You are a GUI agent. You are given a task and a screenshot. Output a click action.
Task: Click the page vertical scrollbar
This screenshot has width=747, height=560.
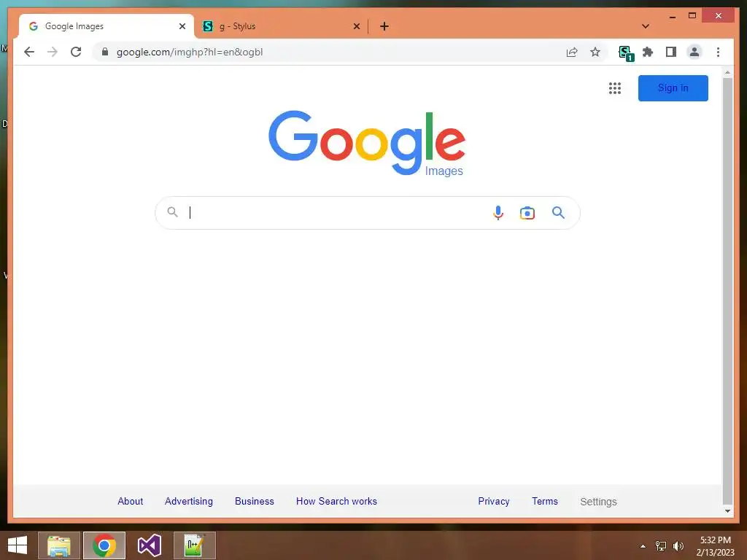[727, 290]
